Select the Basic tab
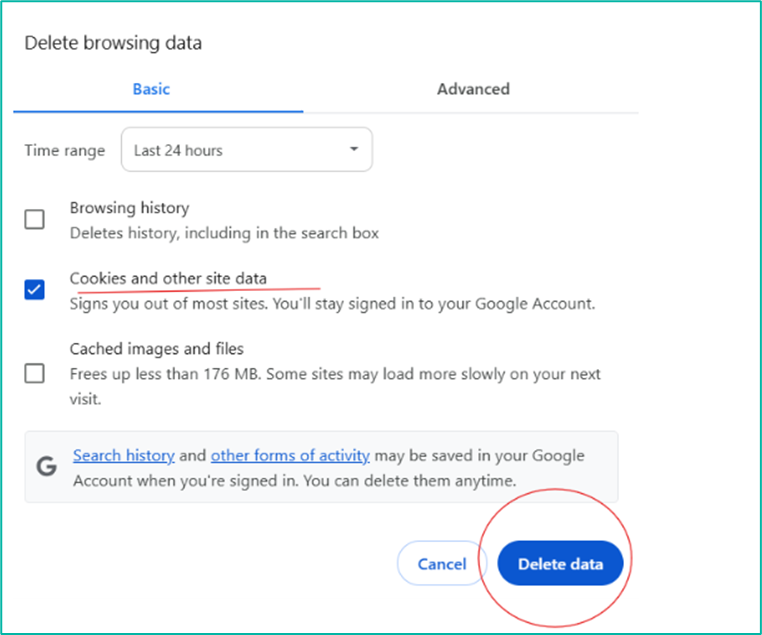The height and width of the screenshot is (635, 762). [x=151, y=89]
